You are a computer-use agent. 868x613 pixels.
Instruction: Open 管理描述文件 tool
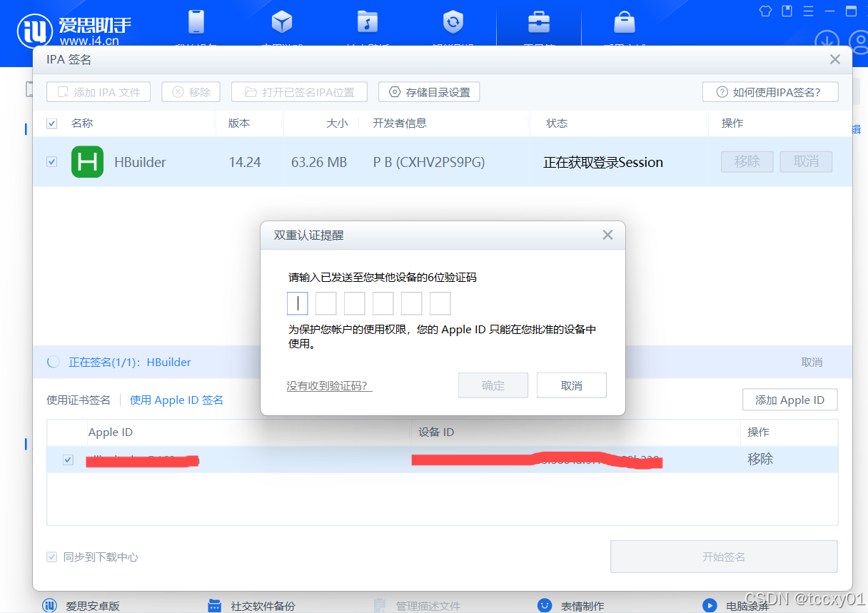[x=418, y=606]
